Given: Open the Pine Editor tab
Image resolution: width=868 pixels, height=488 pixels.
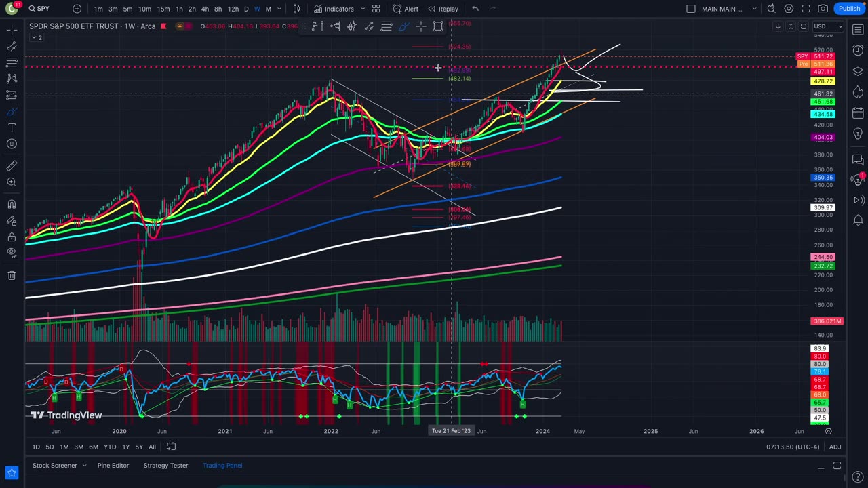Looking at the screenshot, I should [x=113, y=466].
